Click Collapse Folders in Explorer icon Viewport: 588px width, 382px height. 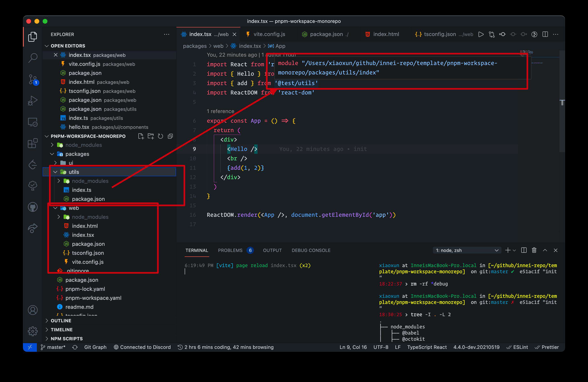(170, 136)
